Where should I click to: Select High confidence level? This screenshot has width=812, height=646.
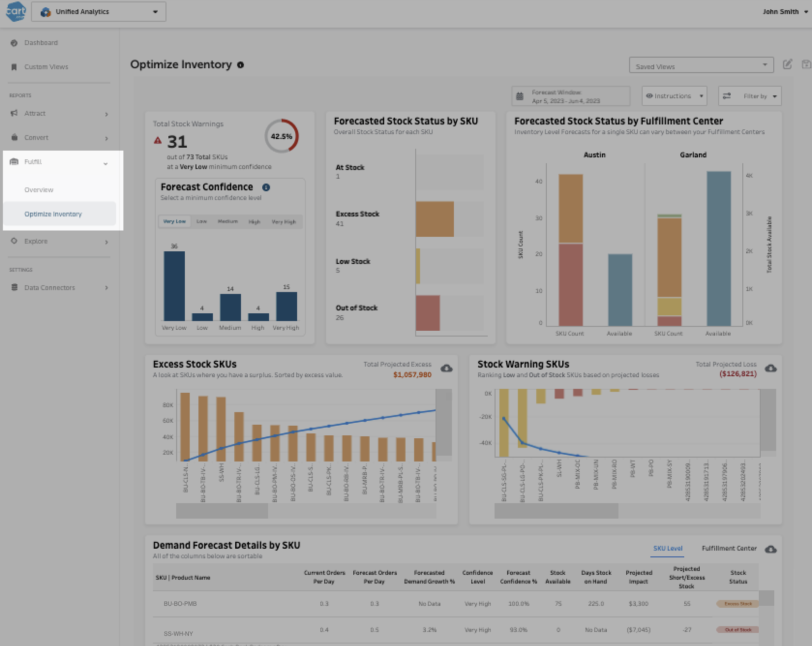click(255, 222)
